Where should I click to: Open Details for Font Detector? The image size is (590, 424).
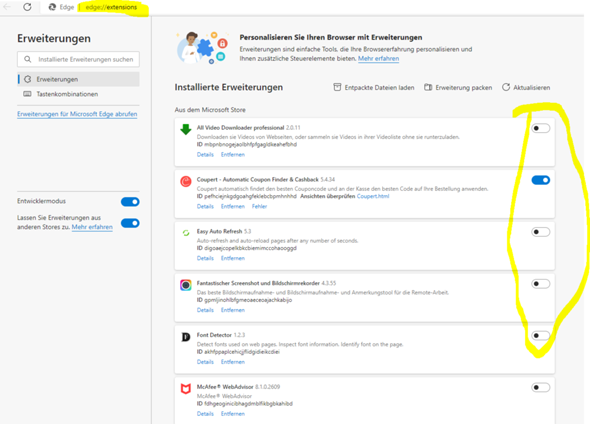pyautogui.click(x=205, y=362)
